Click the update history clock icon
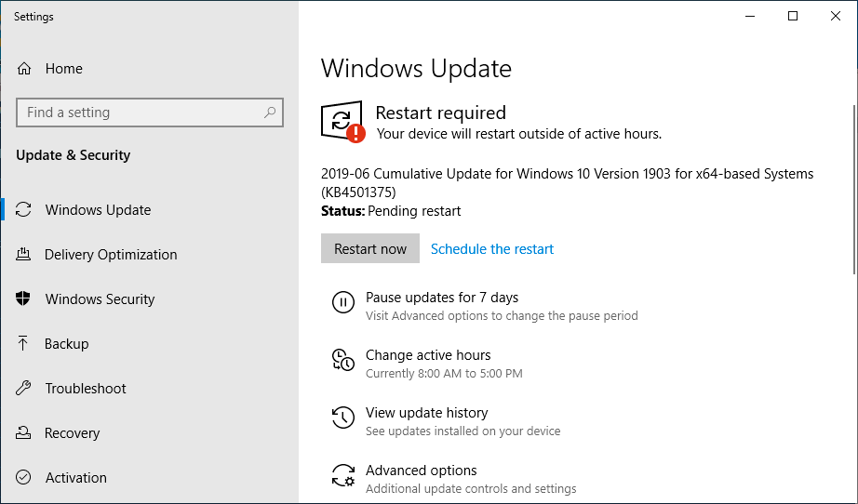The image size is (858, 504). (x=343, y=418)
